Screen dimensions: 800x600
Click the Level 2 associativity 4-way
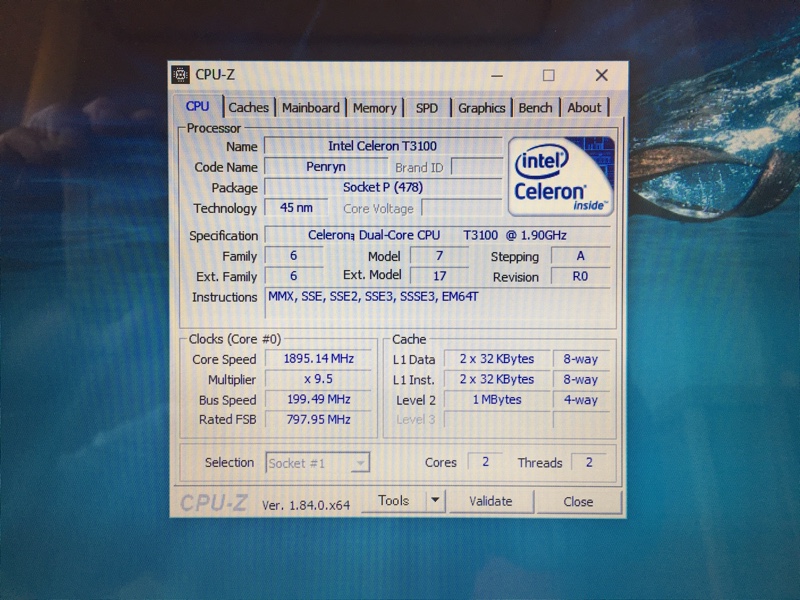pyautogui.click(x=581, y=399)
